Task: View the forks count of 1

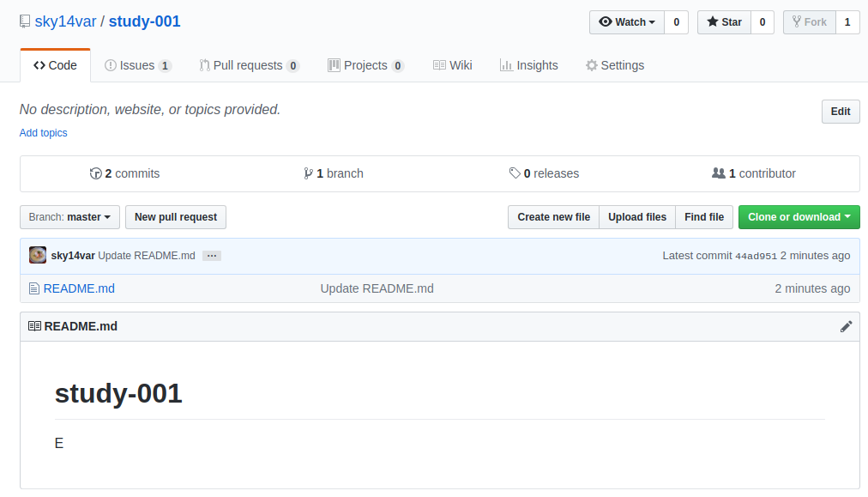Action: click(x=847, y=22)
